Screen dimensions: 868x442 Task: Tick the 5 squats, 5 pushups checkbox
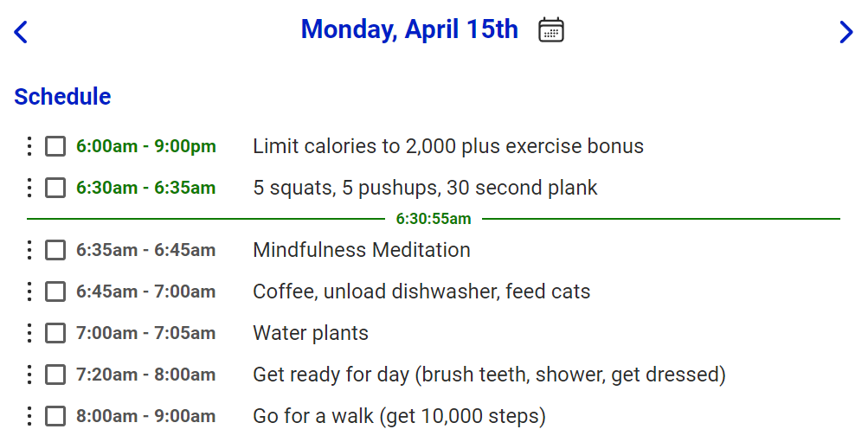point(55,188)
